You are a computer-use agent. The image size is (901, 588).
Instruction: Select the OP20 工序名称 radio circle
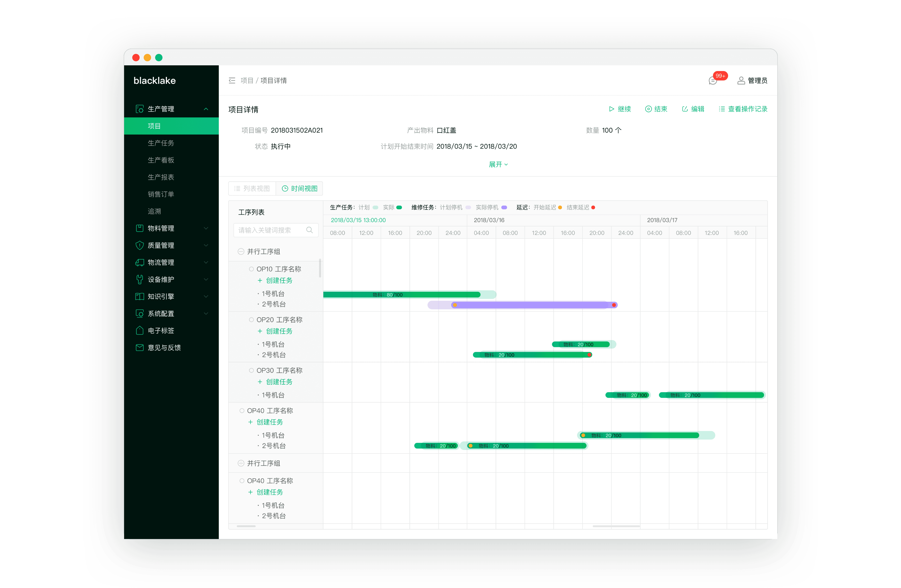(251, 320)
